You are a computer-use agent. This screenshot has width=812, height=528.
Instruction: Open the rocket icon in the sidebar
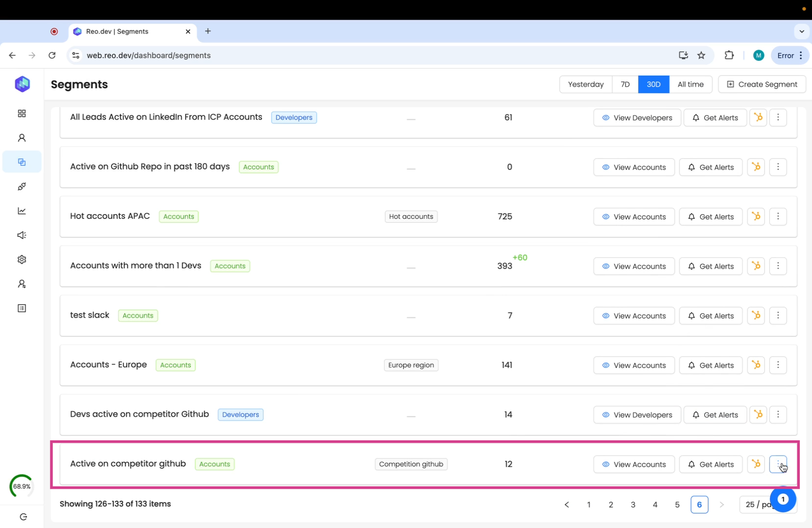coord(22,187)
